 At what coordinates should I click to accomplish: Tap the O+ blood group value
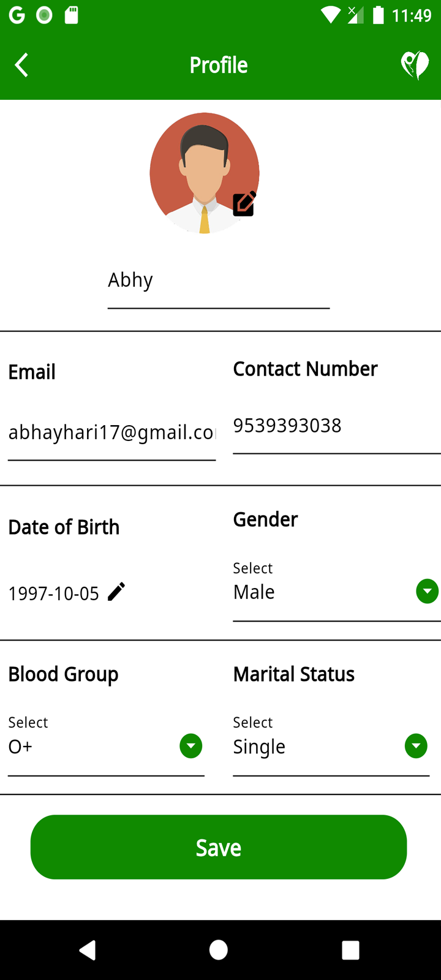(21, 747)
